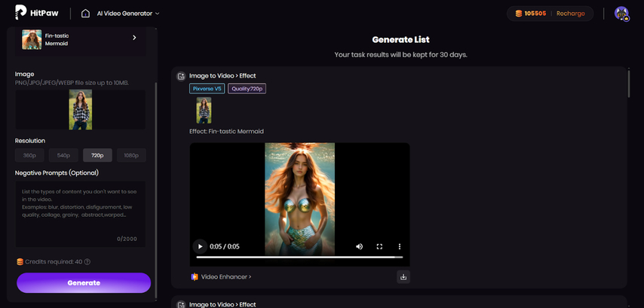Click the coin icon beside Credits required
644x308 pixels.
pyautogui.click(x=20, y=261)
